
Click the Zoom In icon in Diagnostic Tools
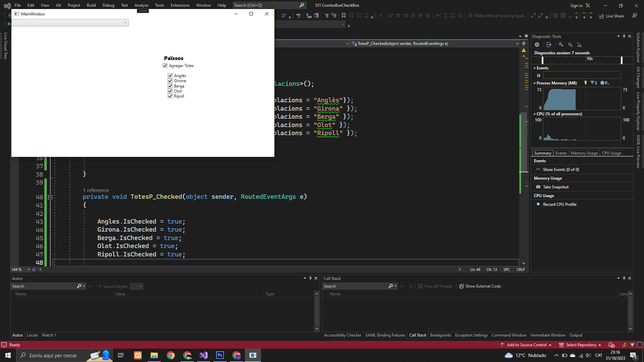561,45
